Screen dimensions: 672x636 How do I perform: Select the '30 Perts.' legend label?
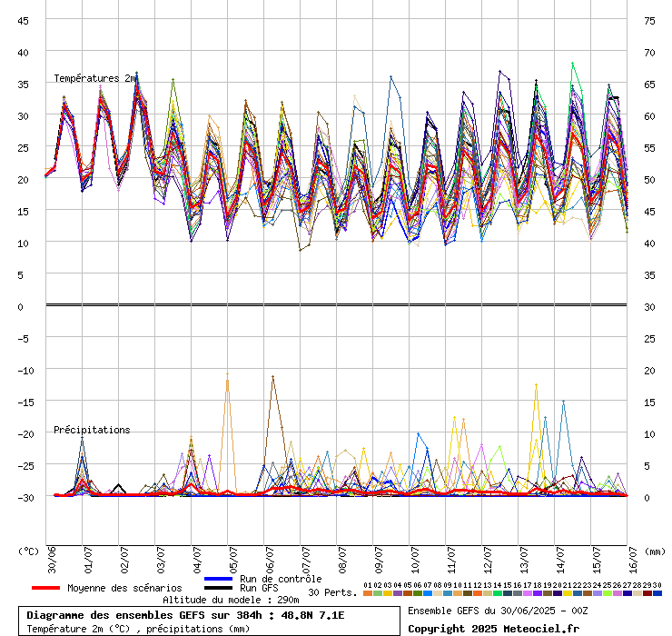click(x=332, y=592)
